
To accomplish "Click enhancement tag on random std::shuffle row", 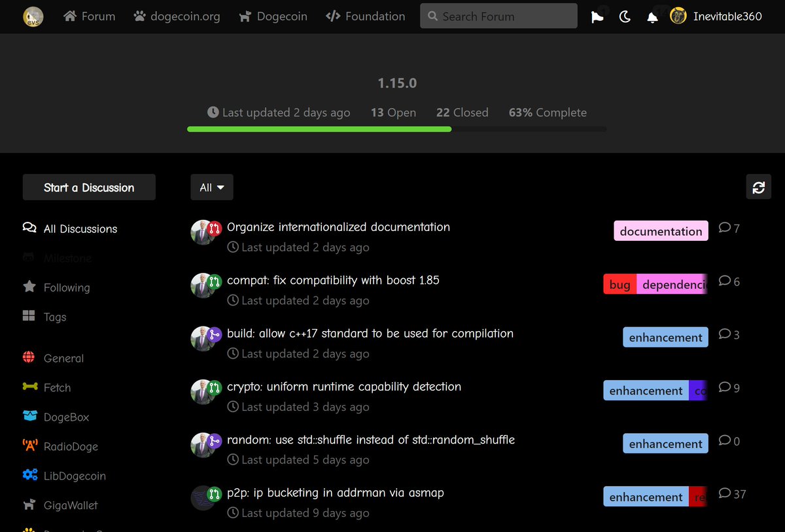I will point(665,444).
